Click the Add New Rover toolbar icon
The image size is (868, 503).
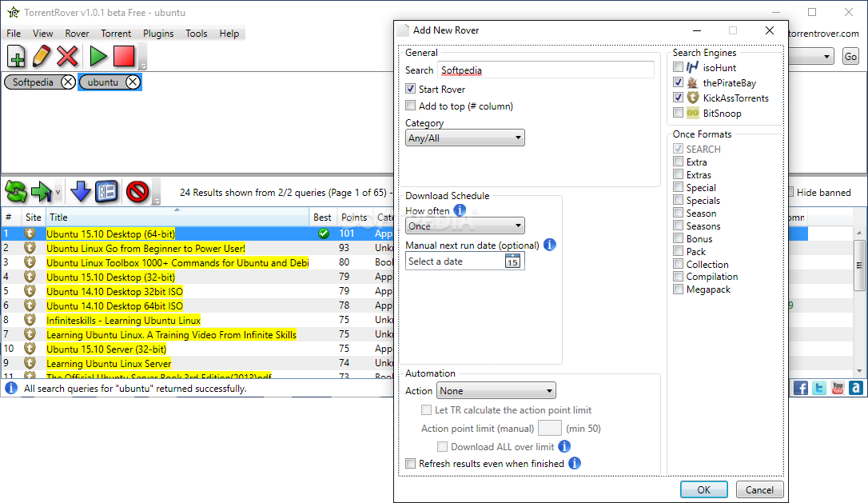pos(16,57)
